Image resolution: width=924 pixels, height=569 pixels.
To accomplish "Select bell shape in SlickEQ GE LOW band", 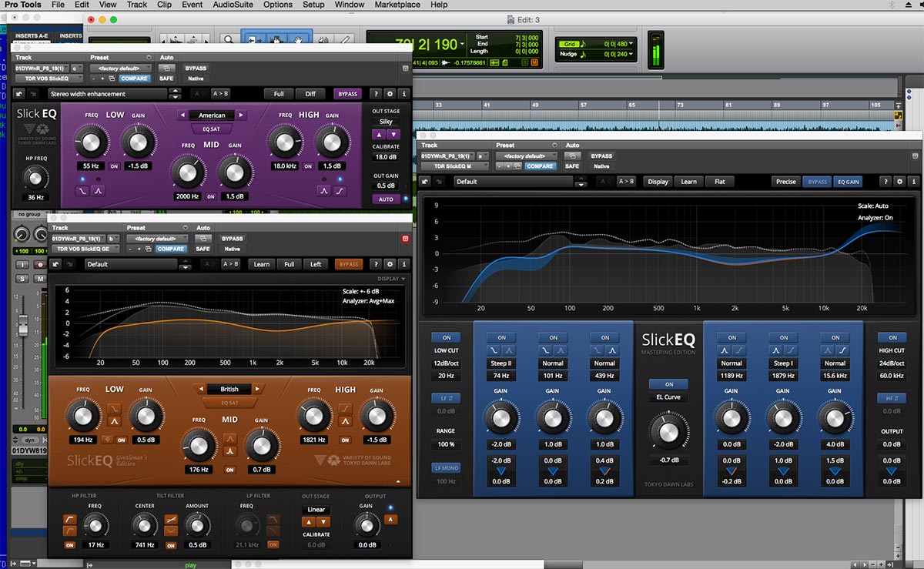I will (x=114, y=420).
